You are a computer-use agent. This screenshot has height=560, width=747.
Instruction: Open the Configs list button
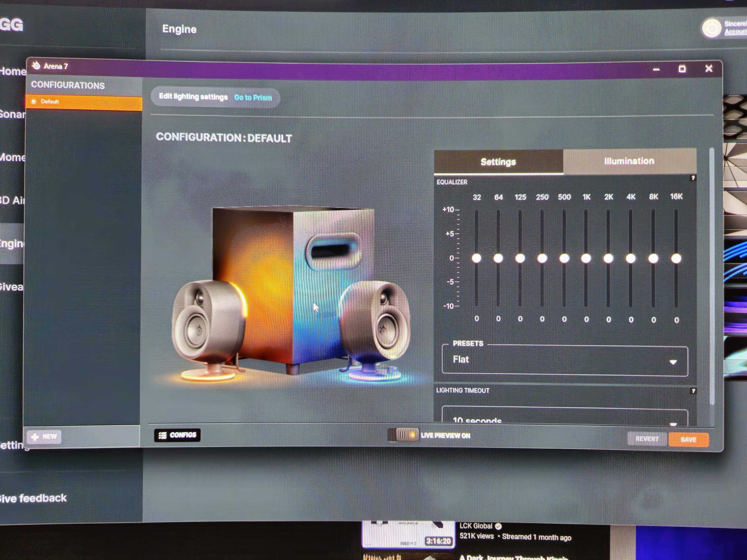177,435
